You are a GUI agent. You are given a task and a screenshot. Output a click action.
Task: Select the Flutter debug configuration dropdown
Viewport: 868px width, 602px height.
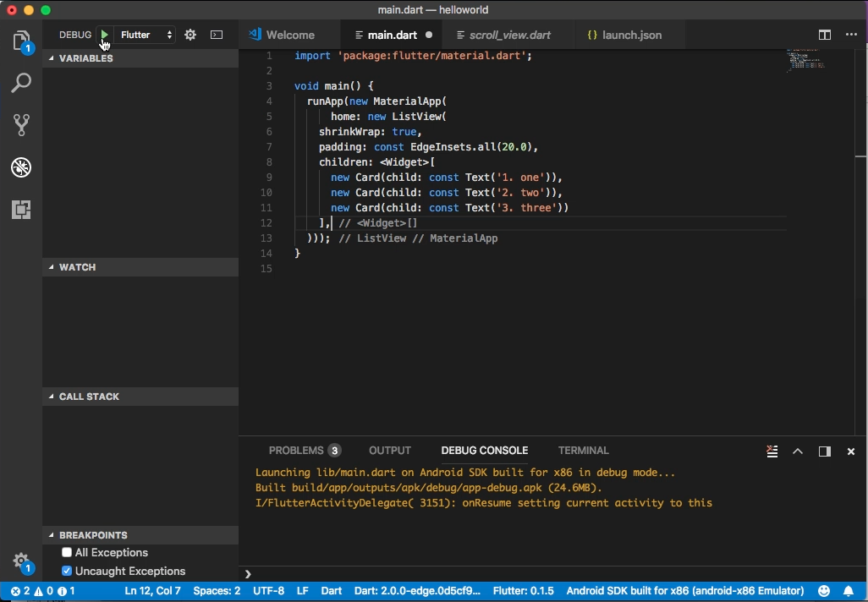point(146,35)
